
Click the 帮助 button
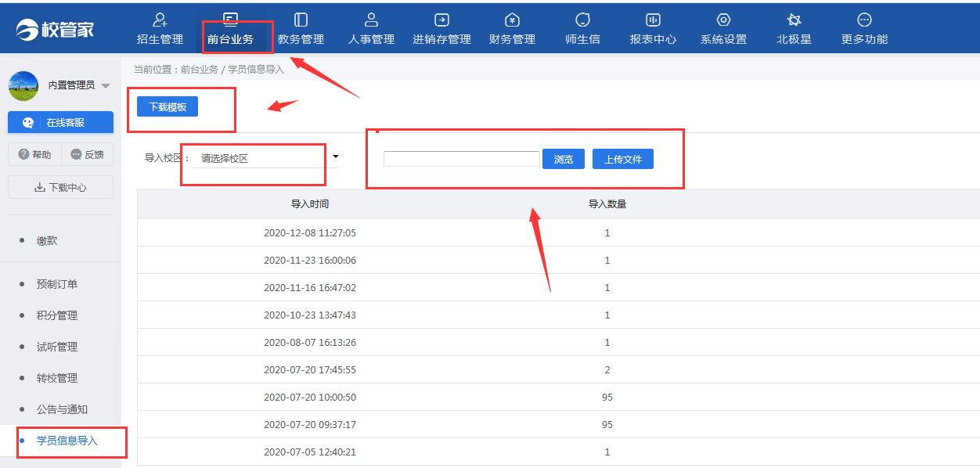[34, 155]
